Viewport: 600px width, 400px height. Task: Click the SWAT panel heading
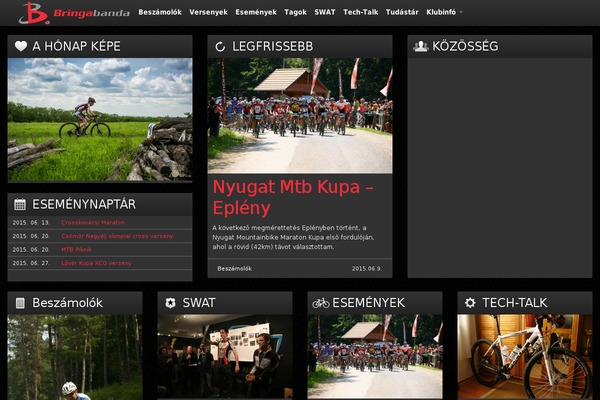click(199, 303)
